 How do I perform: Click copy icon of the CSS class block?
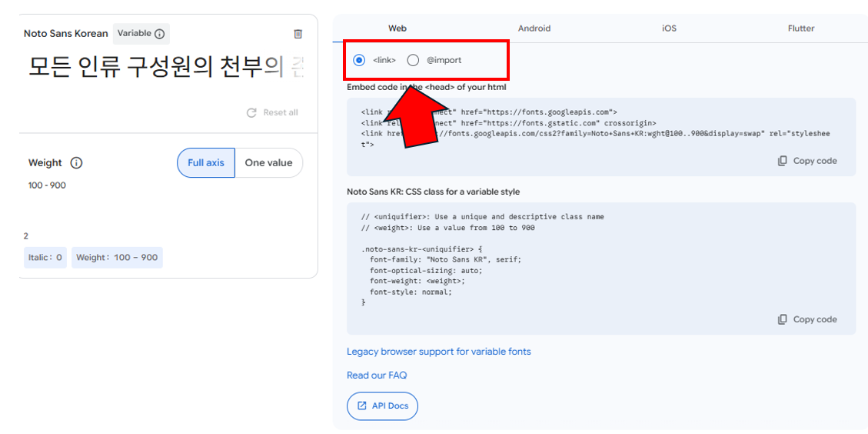[782, 319]
